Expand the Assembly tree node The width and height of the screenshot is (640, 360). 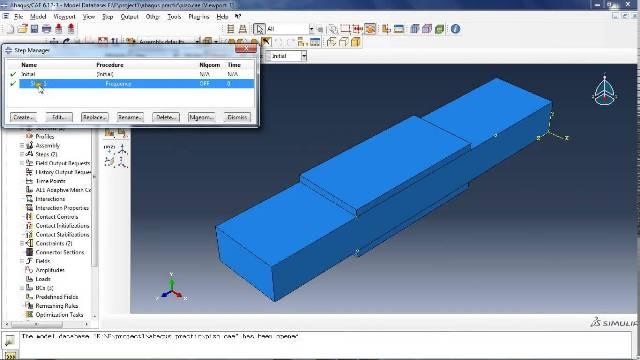point(22,145)
